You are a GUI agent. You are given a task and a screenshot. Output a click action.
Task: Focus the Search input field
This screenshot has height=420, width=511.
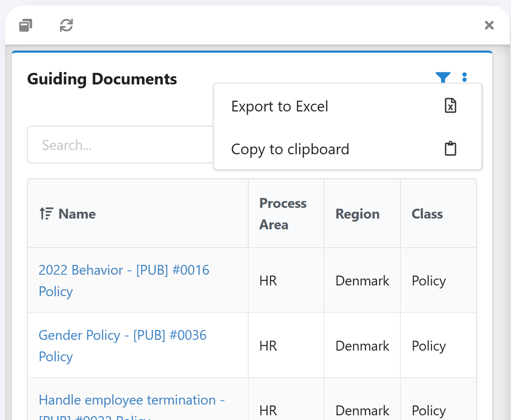click(x=120, y=145)
